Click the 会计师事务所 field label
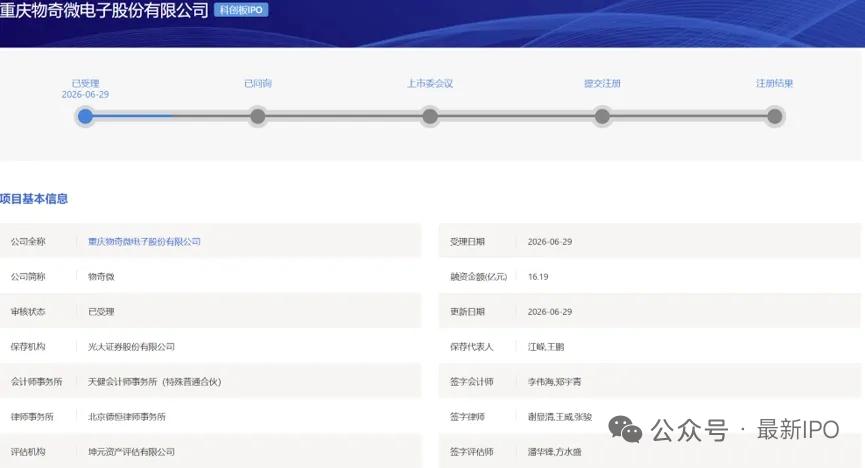Viewport: 865px width, 468px height. click(36, 382)
